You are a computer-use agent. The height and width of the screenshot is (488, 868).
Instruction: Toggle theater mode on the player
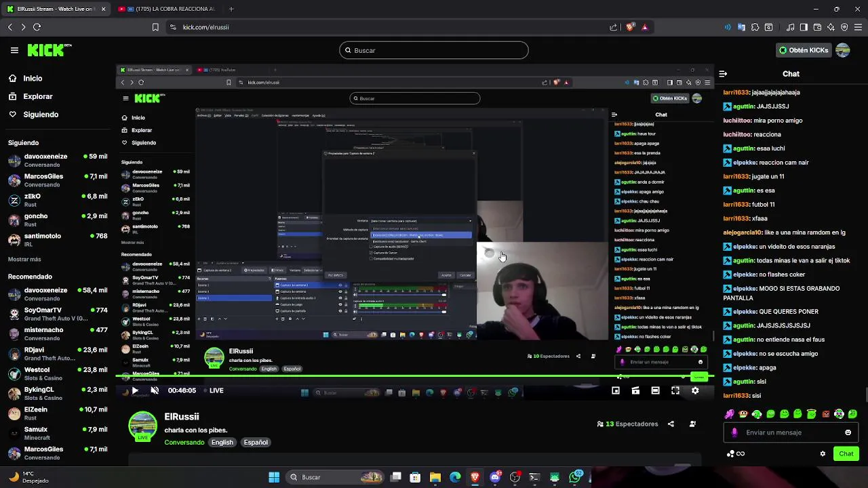pyautogui.click(x=655, y=390)
